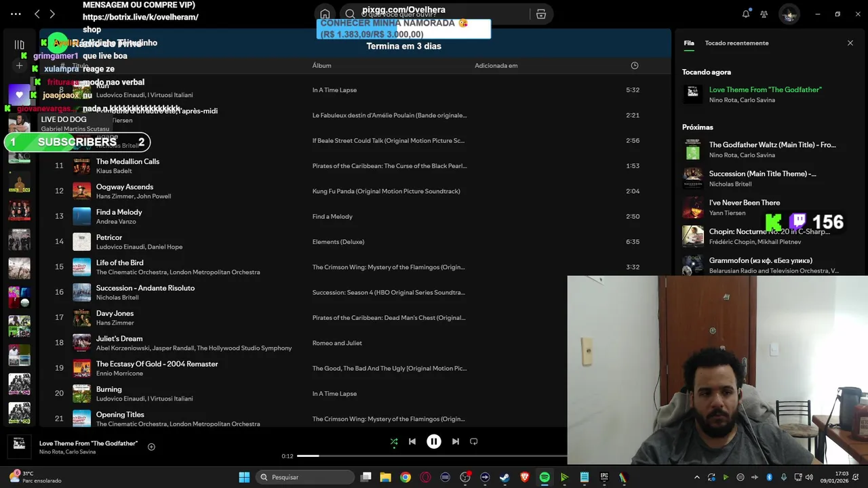Click Juliet's Dream cover thumbnail
Viewport: 868px width, 488px height.
81,343
